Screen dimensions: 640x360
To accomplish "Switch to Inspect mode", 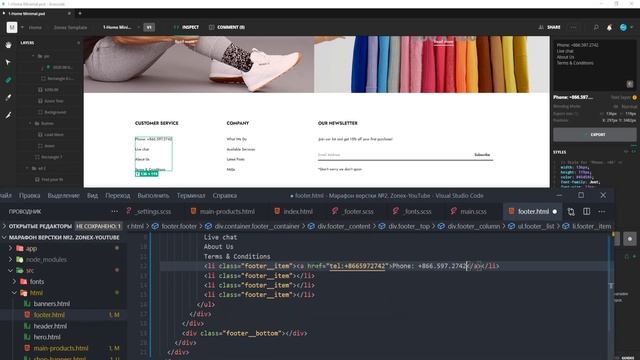I will pos(186,27).
